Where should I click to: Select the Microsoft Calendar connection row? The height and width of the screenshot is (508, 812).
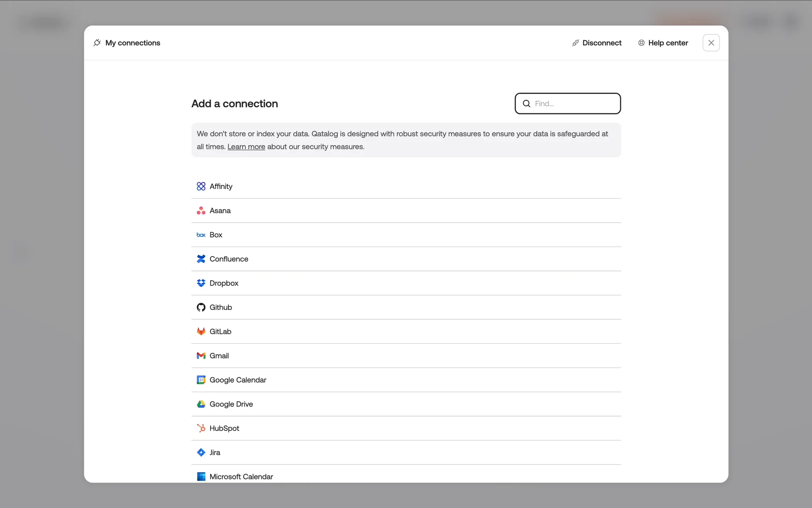(x=241, y=476)
